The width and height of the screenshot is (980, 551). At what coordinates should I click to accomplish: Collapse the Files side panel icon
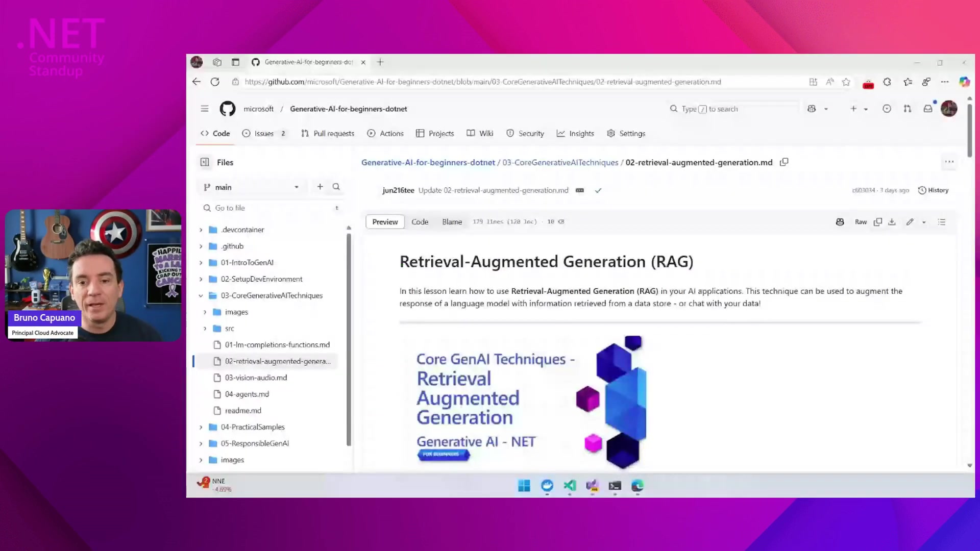205,162
